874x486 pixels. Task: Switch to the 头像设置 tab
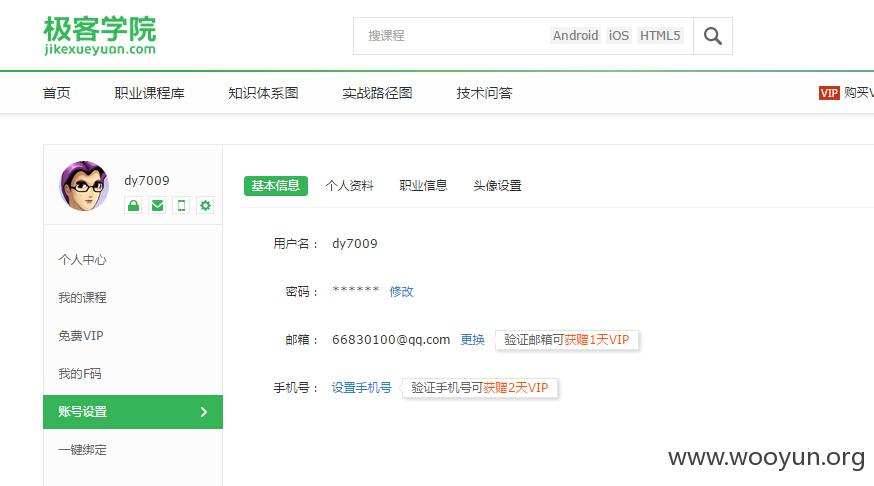[x=497, y=186]
